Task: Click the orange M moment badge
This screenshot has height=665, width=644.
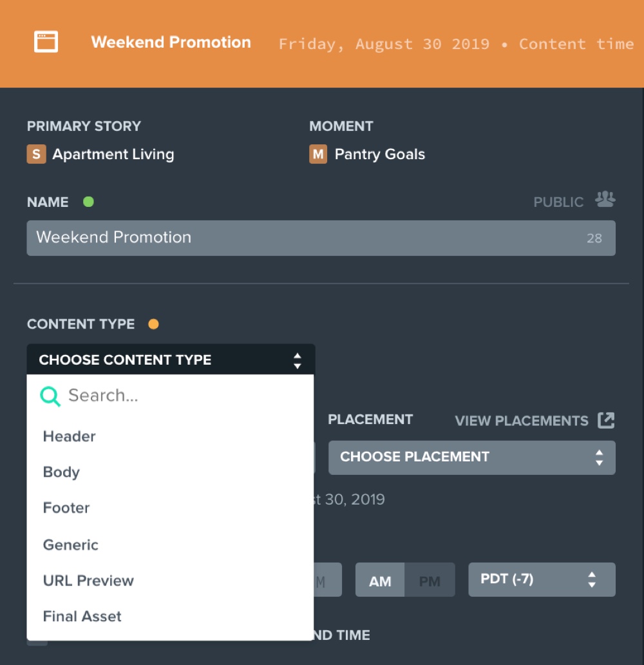Action: click(318, 154)
